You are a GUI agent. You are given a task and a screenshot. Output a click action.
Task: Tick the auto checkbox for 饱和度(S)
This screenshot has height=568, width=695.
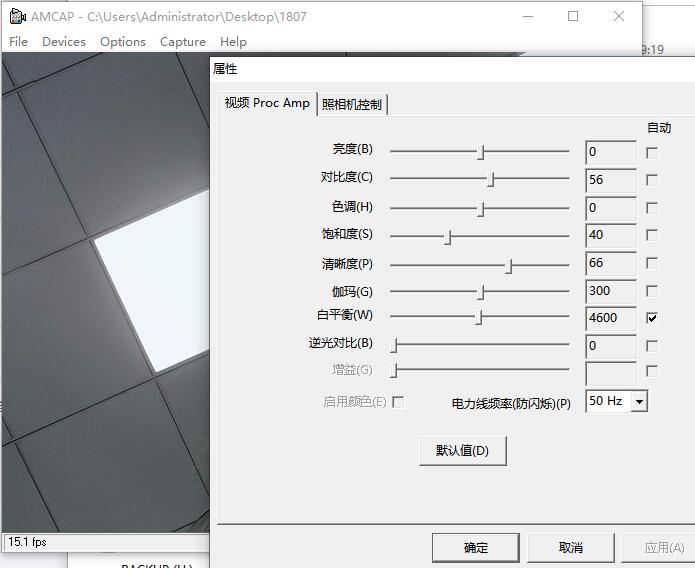652,236
